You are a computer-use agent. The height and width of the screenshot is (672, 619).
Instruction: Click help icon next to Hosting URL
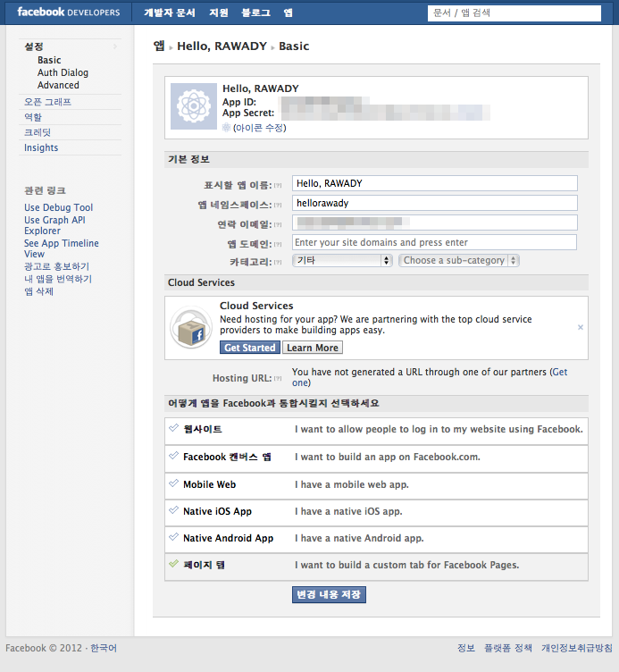pyautogui.click(x=278, y=378)
